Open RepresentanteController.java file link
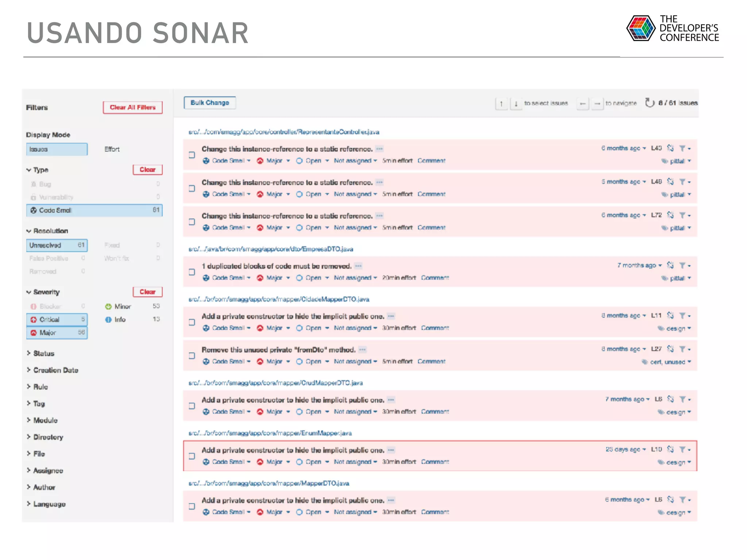 coord(284,132)
